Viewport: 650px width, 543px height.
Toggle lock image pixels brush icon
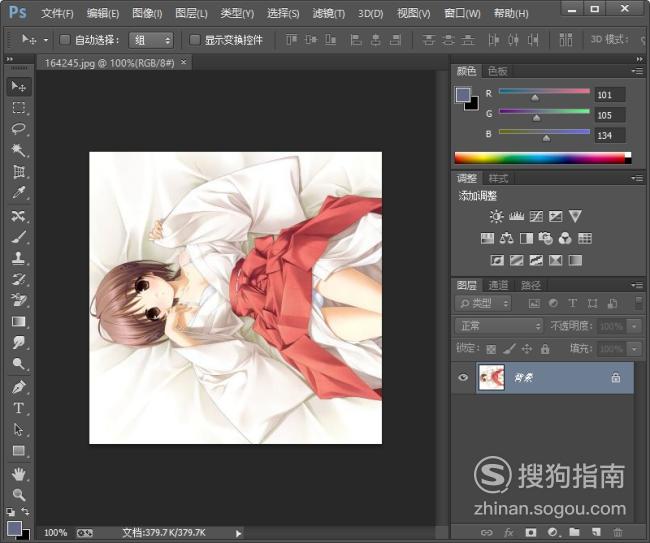(x=509, y=349)
